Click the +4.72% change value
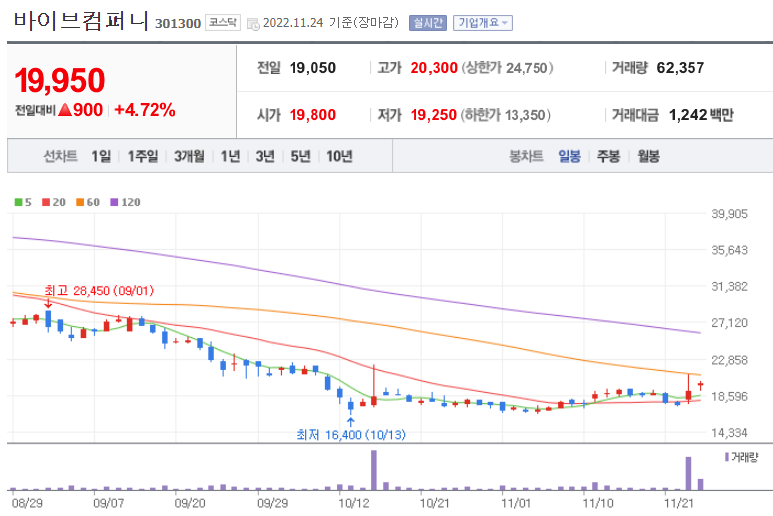The width and height of the screenshot is (773, 516). pos(144,110)
